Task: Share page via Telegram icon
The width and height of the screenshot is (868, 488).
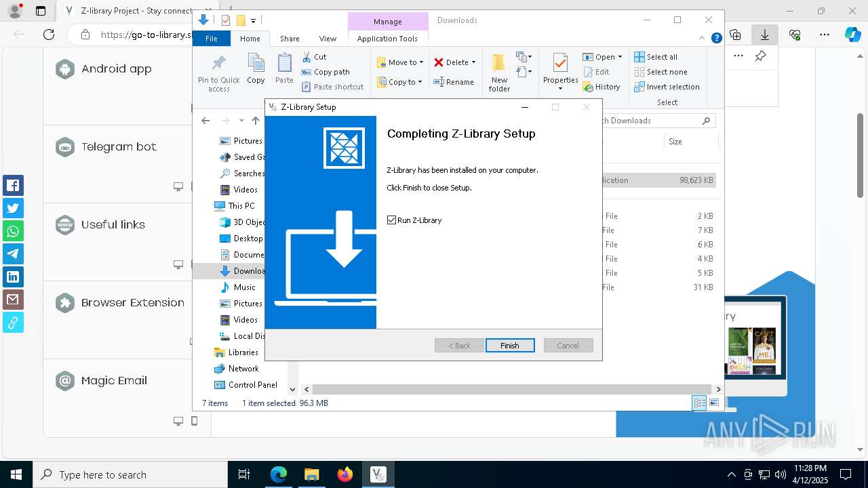Action: [x=13, y=253]
